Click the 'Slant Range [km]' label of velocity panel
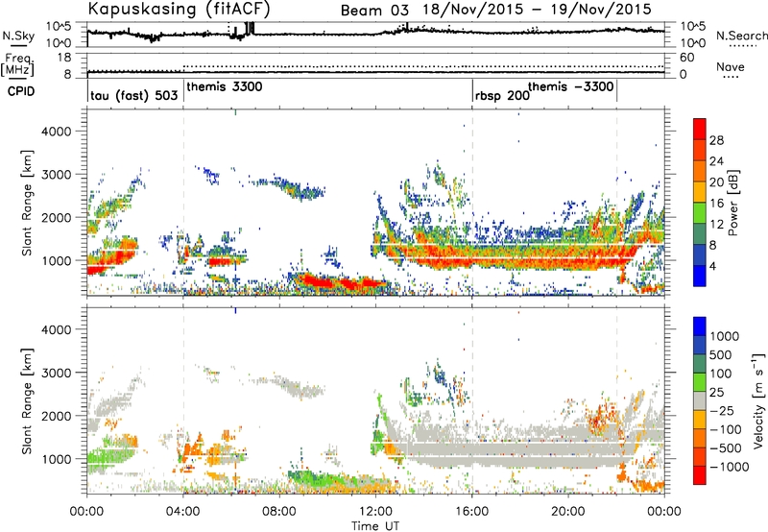 pos(27,400)
